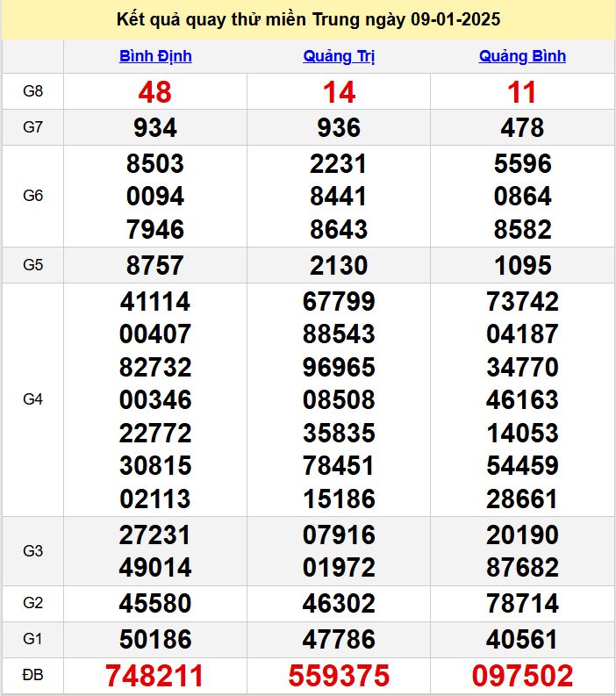The height and width of the screenshot is (696, 616).
Task: Open the Quảng Bình province link
Action: click(x=522, y=56)
